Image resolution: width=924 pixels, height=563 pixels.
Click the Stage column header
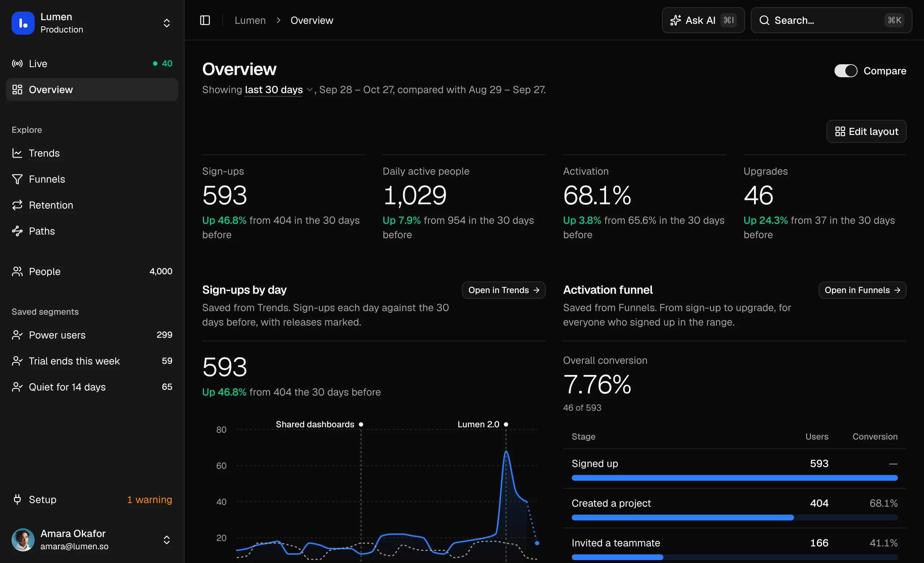click(584, 437)
